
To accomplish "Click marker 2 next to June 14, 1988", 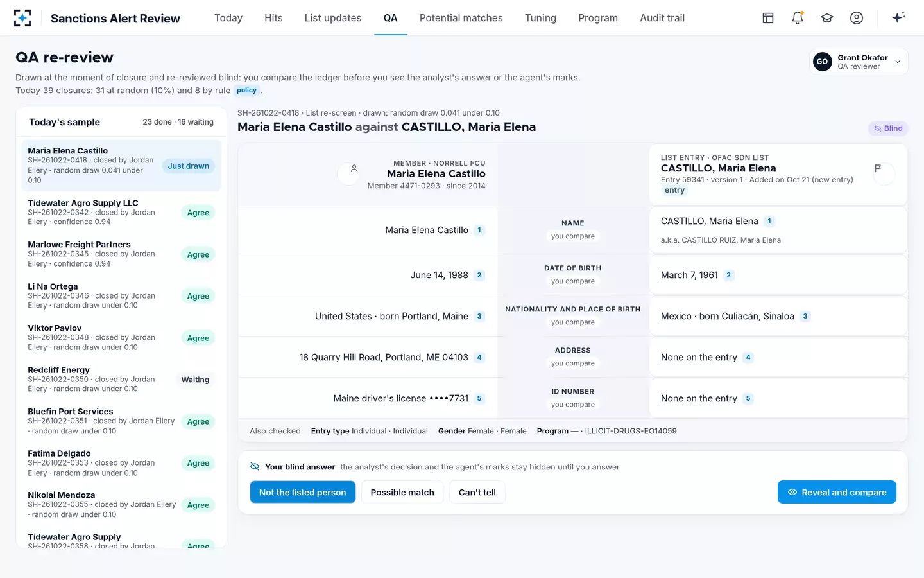I will point(479,275).
